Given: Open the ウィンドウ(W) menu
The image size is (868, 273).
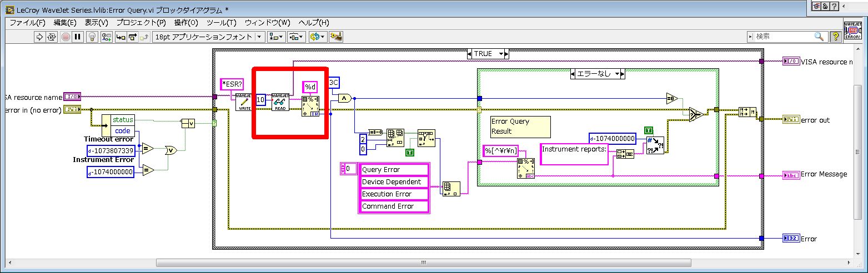Looking at the screenshot, I should (x=268, y=23).
